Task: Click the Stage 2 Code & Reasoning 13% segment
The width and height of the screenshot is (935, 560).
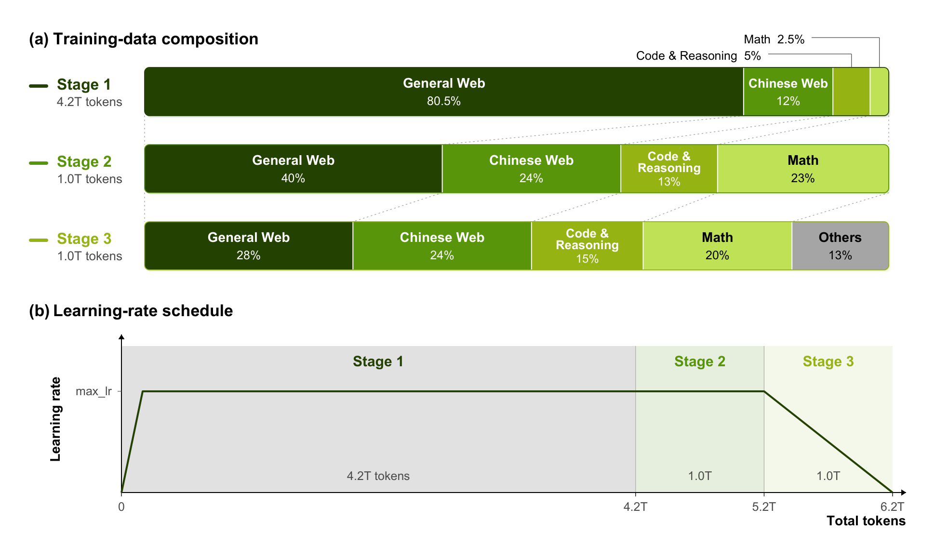Action: tap(669, 169)
